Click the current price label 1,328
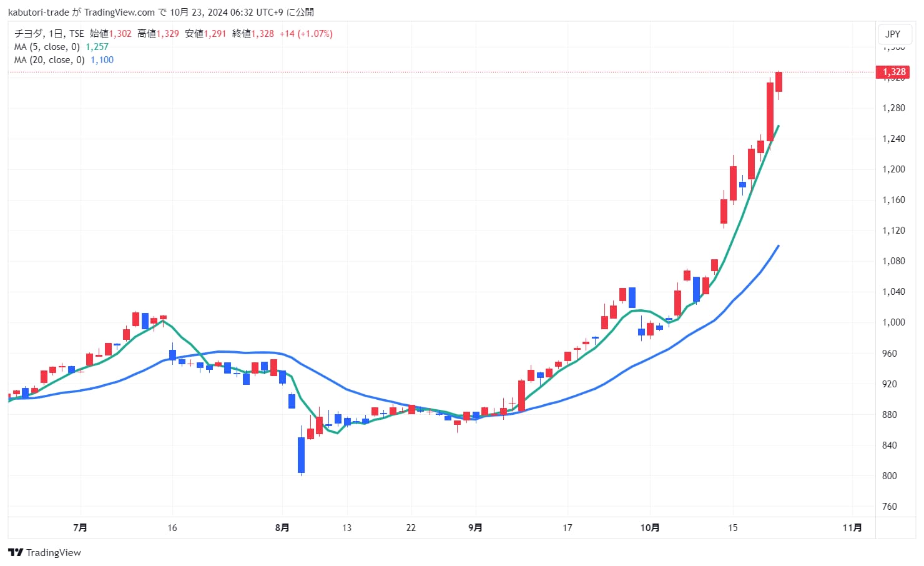The height and width of the screenshot is (566, 924). 893,72
